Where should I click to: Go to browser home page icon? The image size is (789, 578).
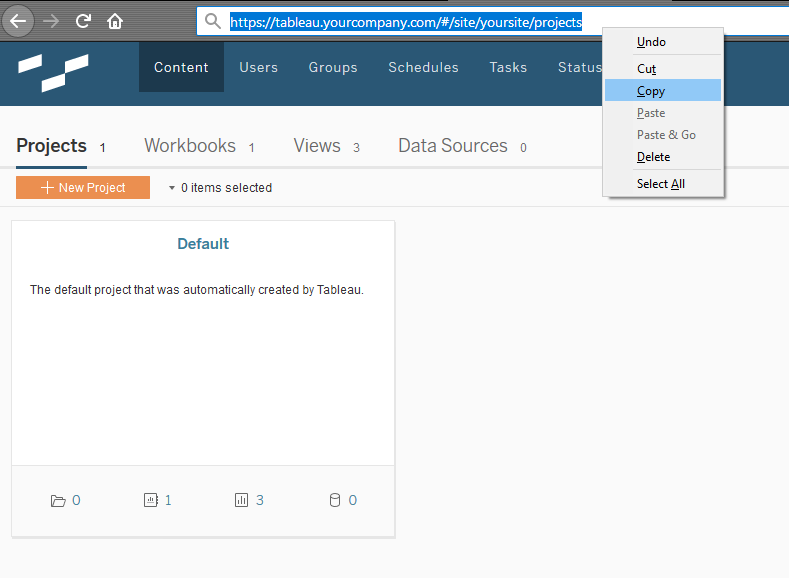115,21
